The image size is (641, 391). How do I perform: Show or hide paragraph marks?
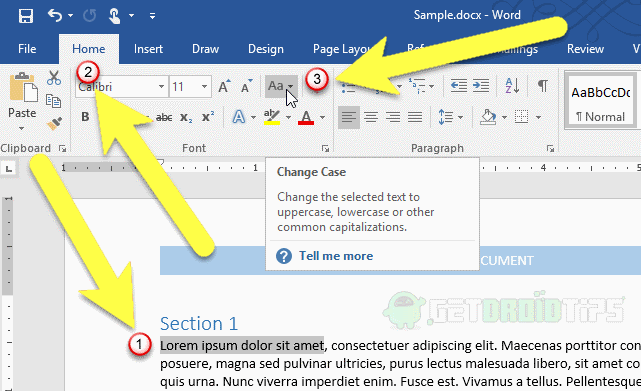click(543, 86)
